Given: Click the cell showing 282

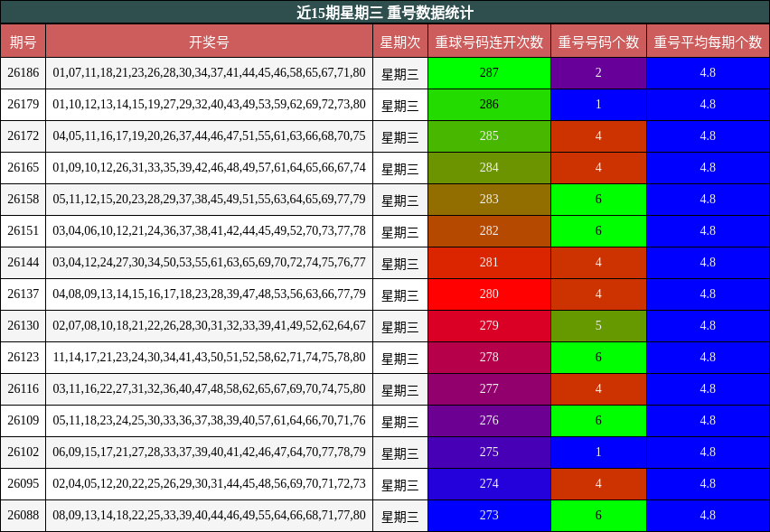Looking at the screenshot, I should pos(489,230).
